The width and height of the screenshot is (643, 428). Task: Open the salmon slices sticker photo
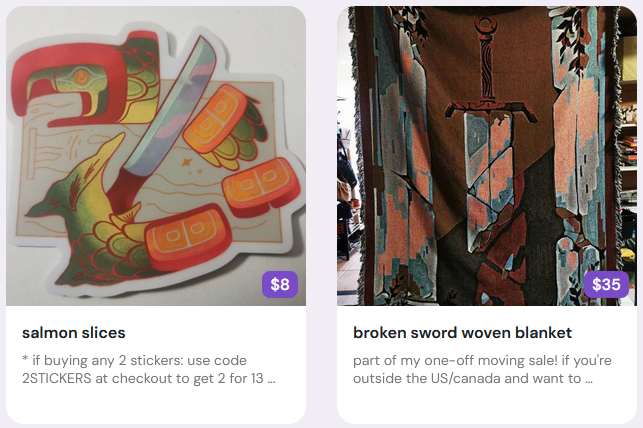[156, 156]
